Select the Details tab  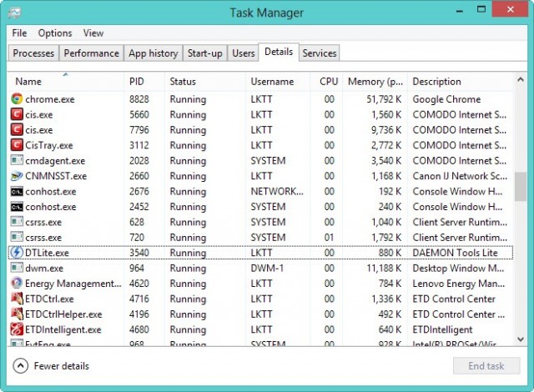click(x=279, y=52)
